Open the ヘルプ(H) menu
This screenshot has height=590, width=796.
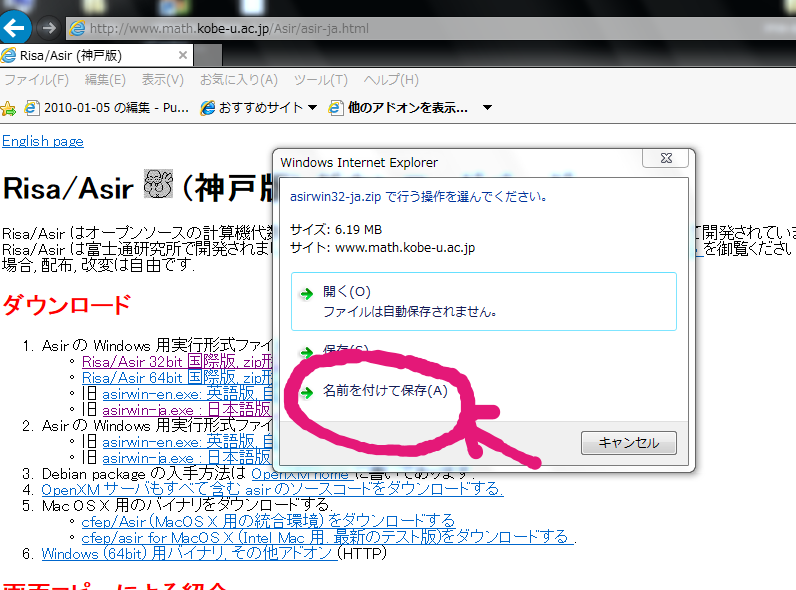(391, 80)
